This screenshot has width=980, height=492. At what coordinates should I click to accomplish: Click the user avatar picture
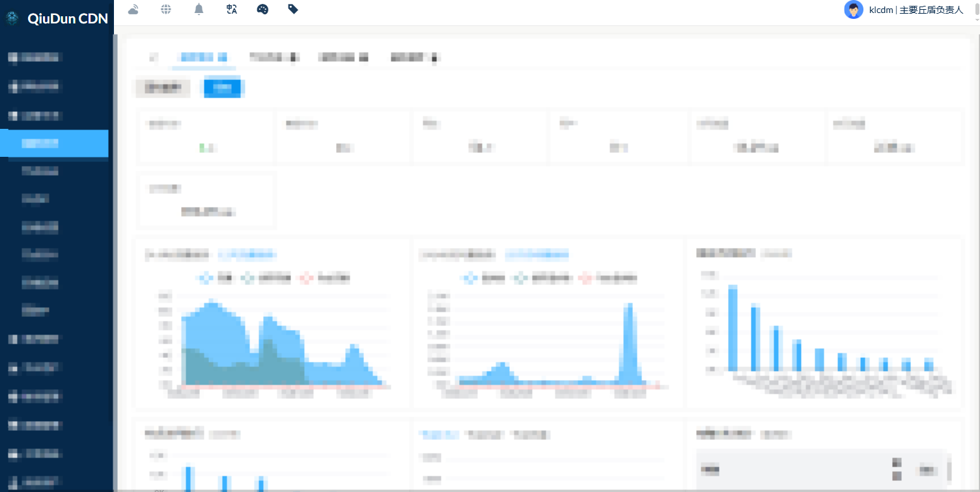click(x=853, y=10)
